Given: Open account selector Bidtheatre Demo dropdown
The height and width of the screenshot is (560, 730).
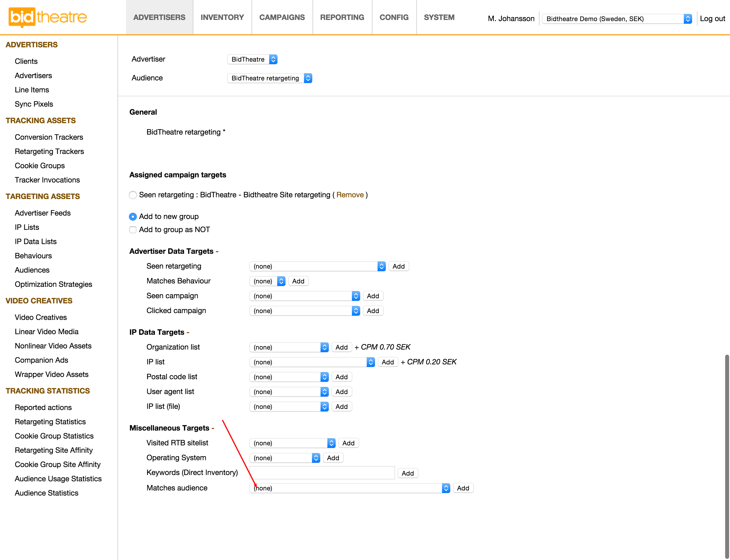Looking at the screenshot, I should [617, 19].
